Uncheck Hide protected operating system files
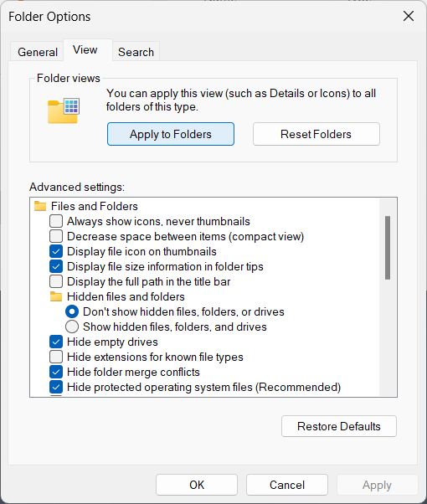The image size is (427, 504). (x=56, y=387)
